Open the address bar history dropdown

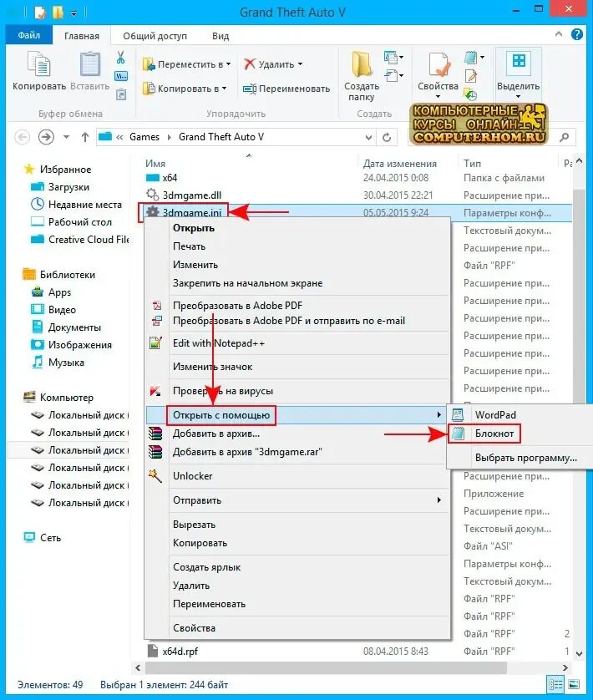368,137
